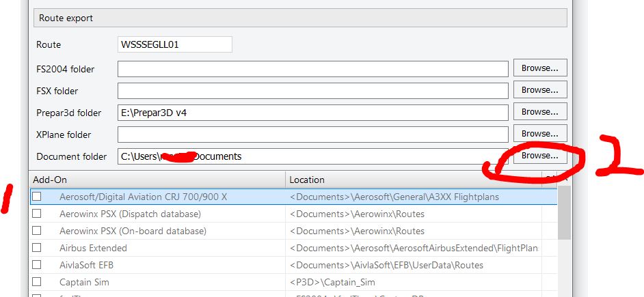Browse for the XPlane folder
Screen dimensions: 644x297
point(539,134)
